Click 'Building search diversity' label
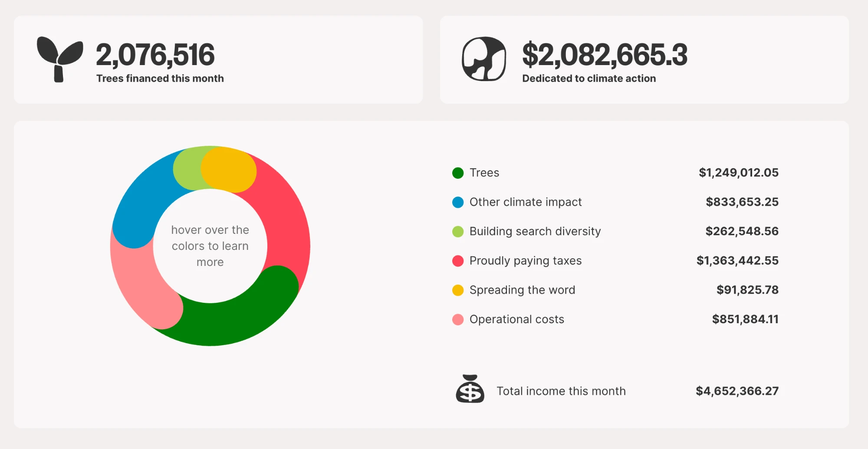The height and width of the screenshot is (449, 868). (x=535, y=231)
